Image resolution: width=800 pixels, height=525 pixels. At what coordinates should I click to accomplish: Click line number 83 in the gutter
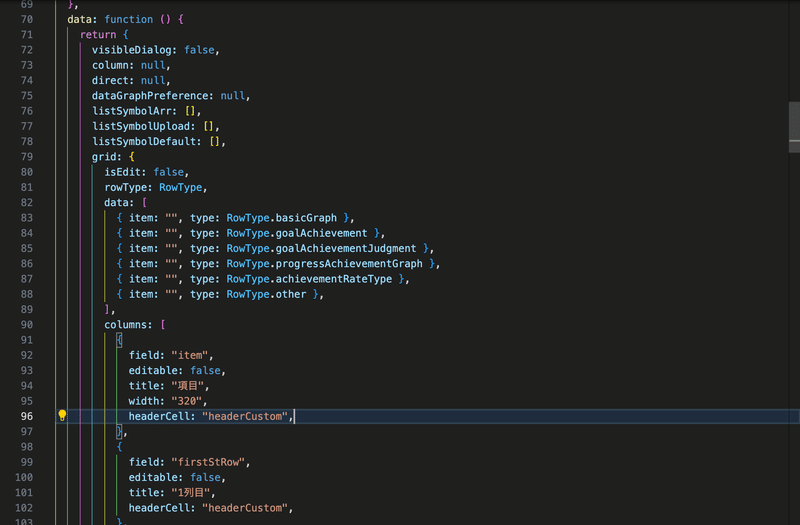[27, 218]
